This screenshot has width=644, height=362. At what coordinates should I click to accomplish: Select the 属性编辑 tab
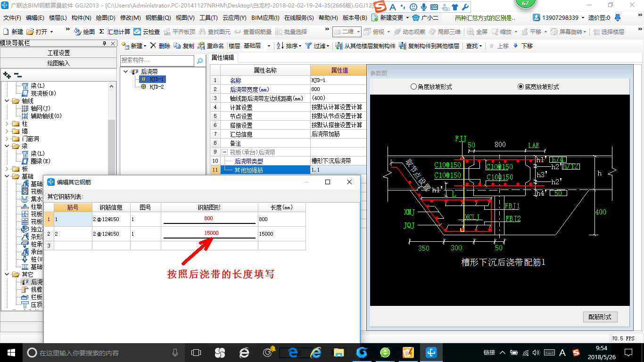[x=223, y=58]
